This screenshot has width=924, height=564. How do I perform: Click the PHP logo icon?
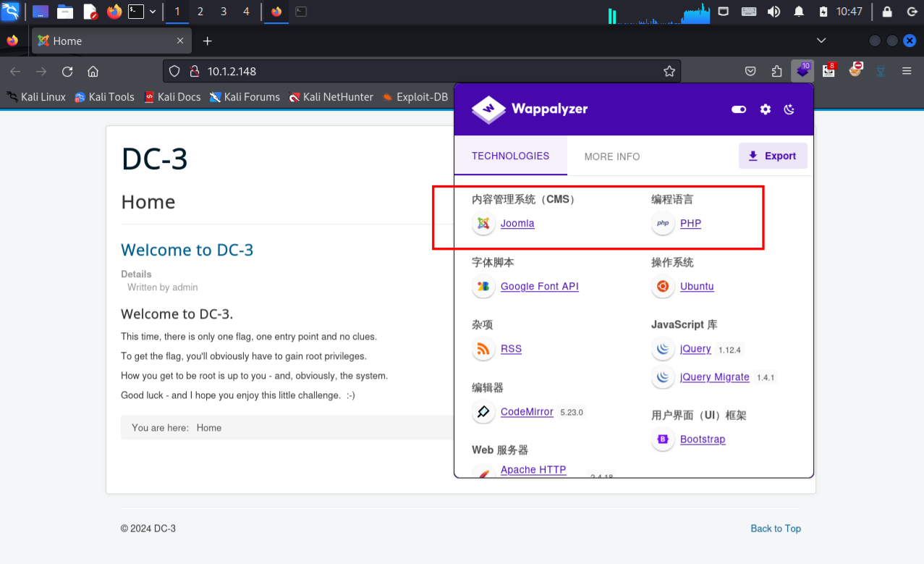[x=663, y=223]
